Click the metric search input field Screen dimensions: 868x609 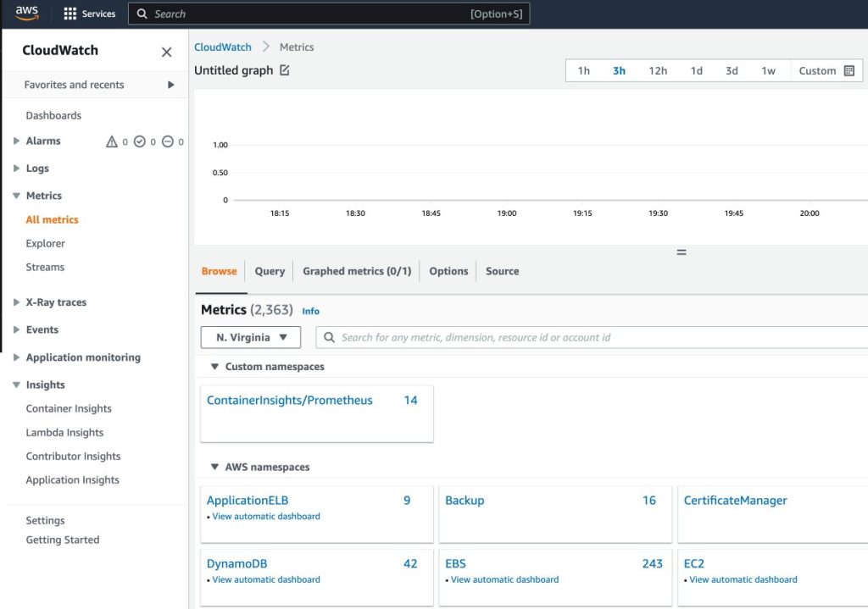[593, 337]
